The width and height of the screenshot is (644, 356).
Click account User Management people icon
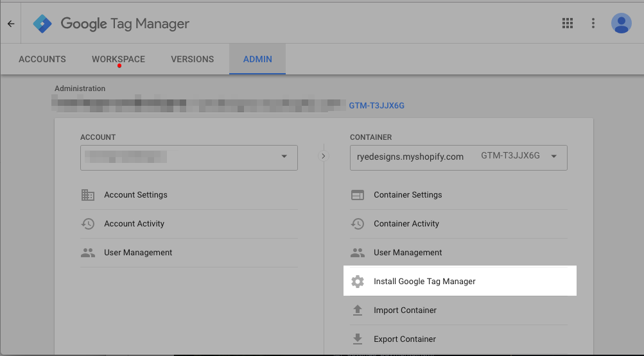tap(88, 253)
